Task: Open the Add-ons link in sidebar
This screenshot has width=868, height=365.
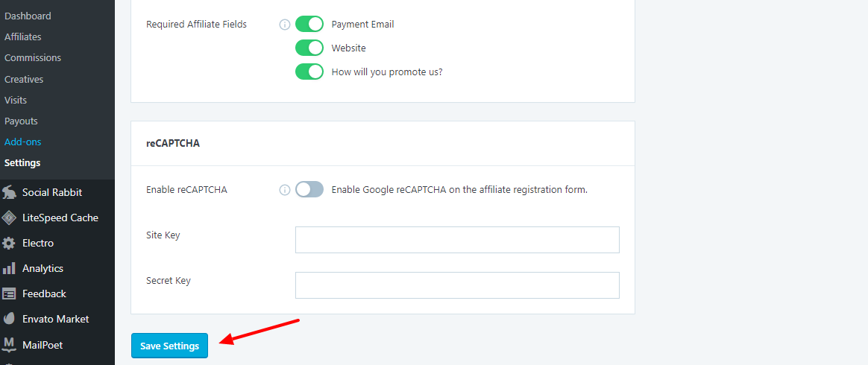Action: pos(22,142)
